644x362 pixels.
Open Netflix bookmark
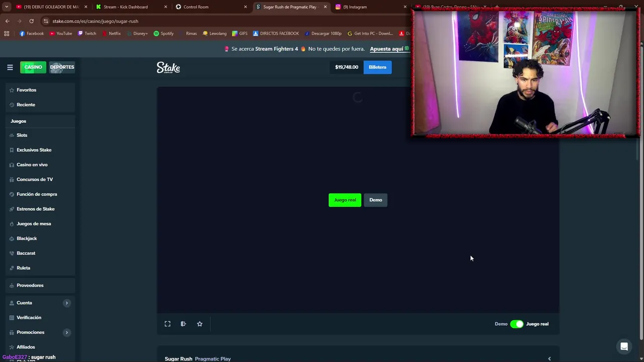(111, 33)
